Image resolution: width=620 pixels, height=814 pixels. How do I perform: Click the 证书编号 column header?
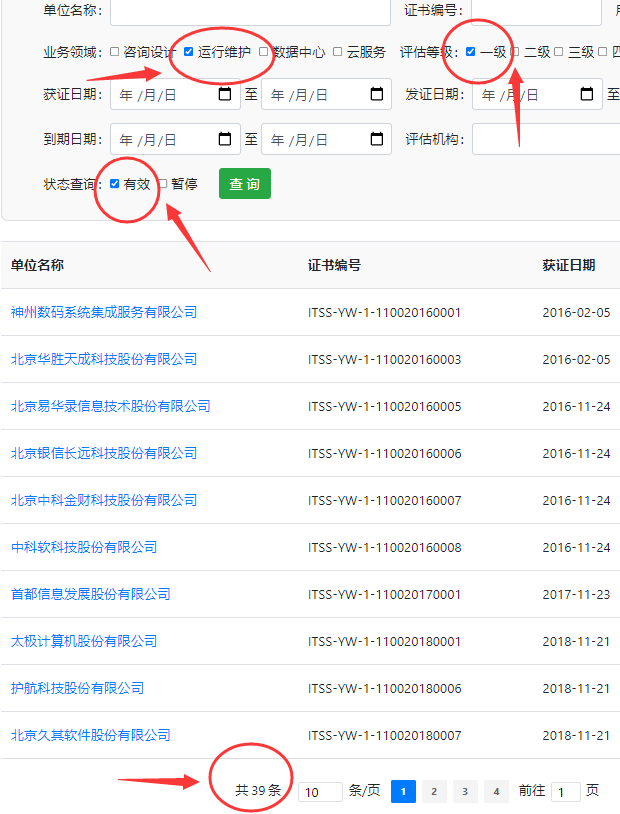coord(334,265)
